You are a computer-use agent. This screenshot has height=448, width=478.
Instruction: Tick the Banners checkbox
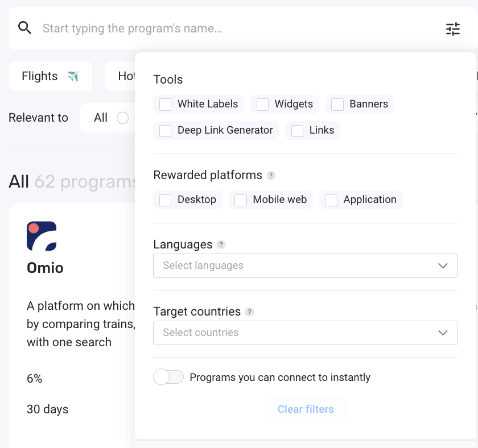337,105
